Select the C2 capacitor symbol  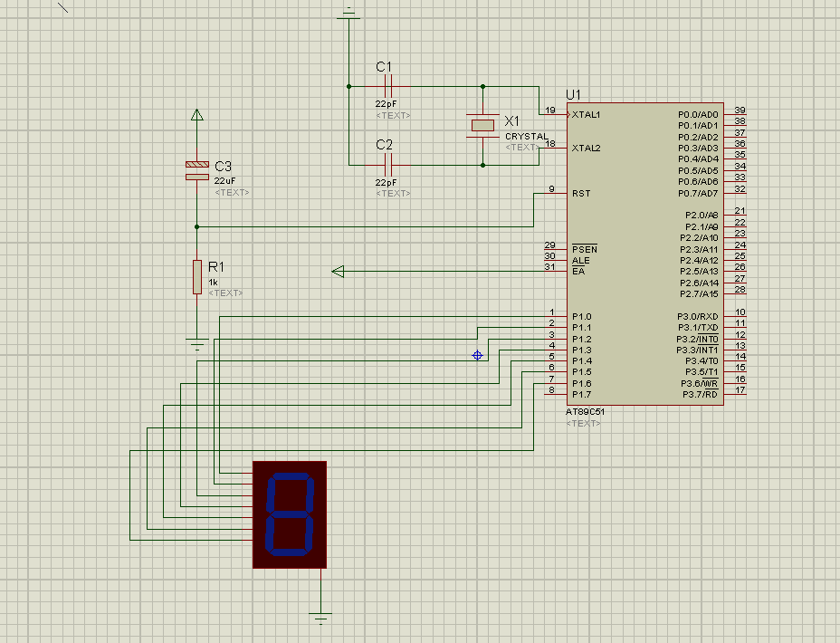(x=388, y=165)
